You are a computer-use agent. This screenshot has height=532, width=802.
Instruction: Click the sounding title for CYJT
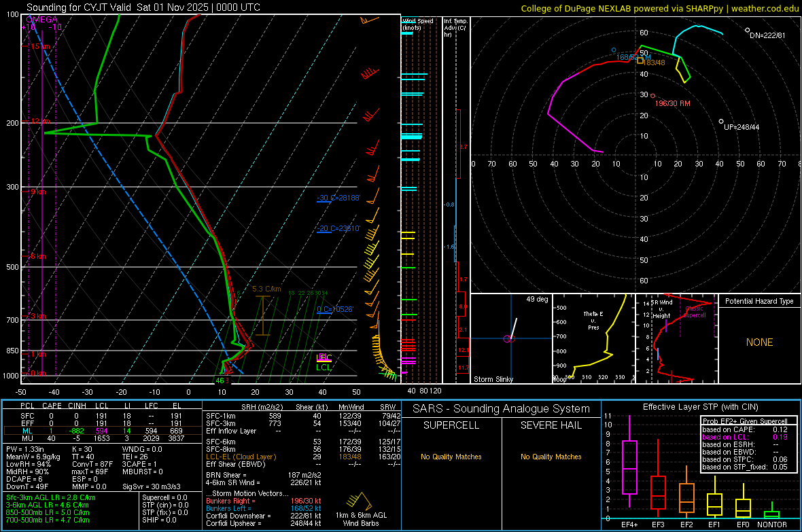tap(143, 7)
